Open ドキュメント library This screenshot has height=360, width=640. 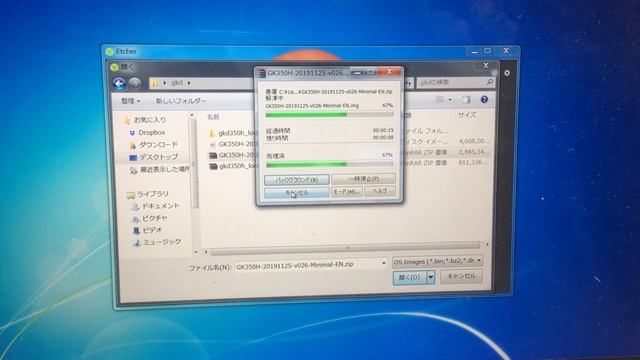(156, 207)
